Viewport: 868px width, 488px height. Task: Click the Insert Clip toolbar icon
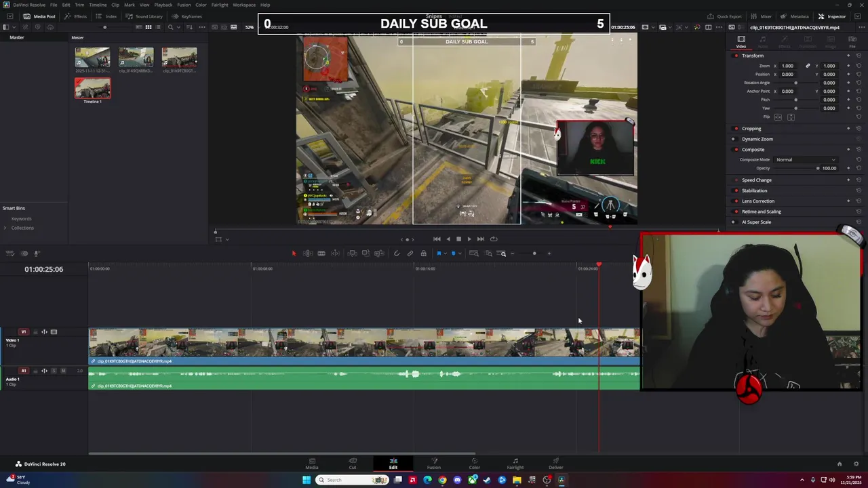pos(352,253)
